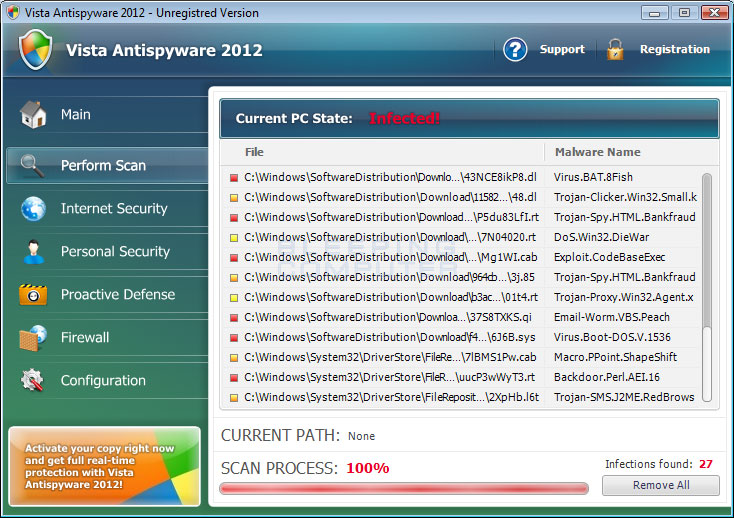Viewport: 734px width, 518px height.
Task: Click orange marker beside 2XpHb.l6t
Action: pyautogui.click(x=234, y=398)
